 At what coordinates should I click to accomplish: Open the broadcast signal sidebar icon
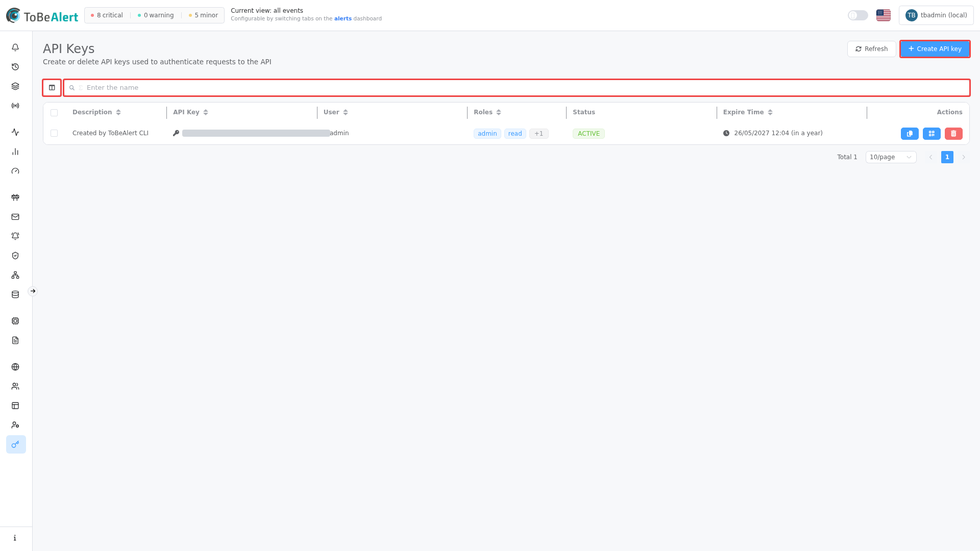15,106
